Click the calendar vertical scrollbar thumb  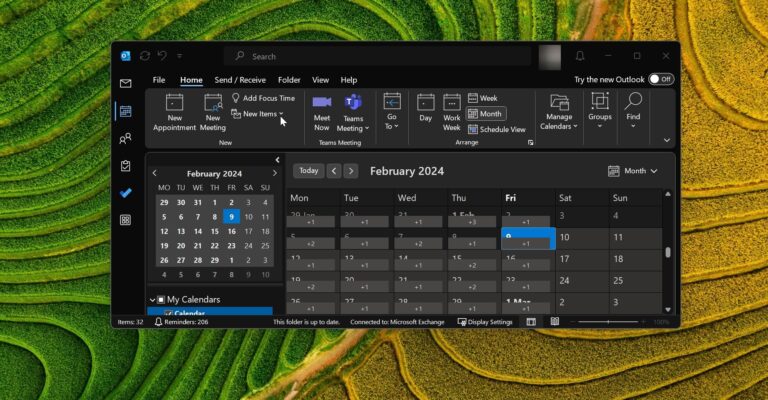[668, 252]
